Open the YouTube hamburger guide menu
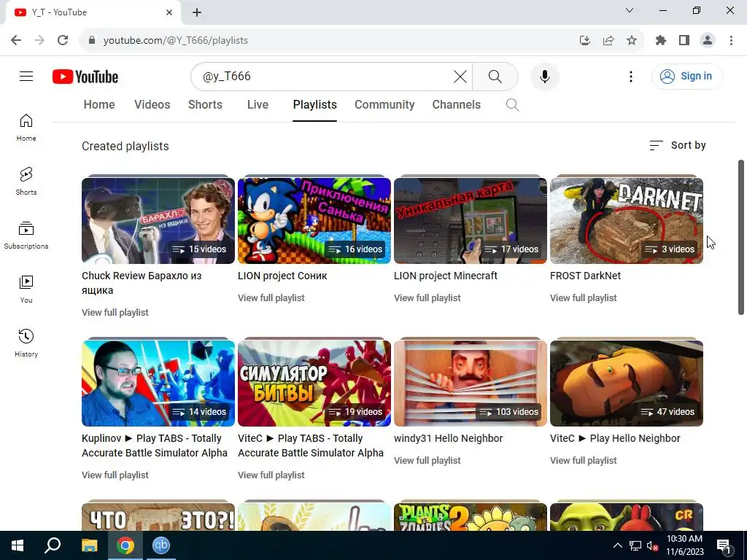 click(26, 76)
